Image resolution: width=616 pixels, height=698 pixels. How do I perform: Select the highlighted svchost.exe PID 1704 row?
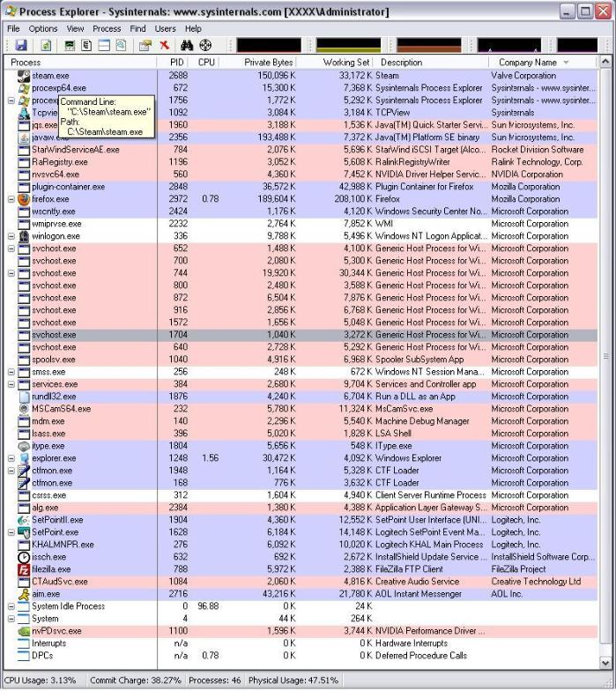click(301, 335)
